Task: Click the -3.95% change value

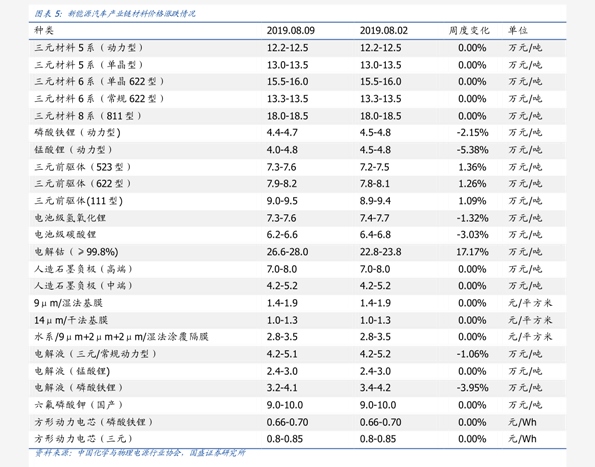Action: (472, 388)
